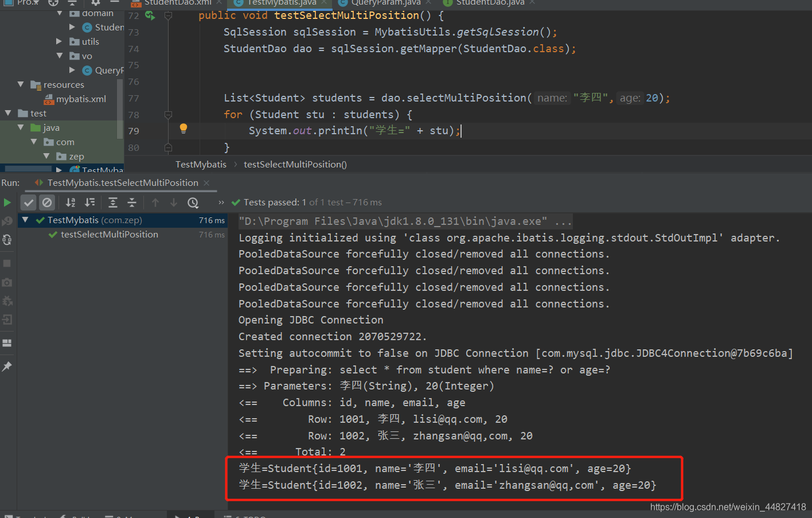The width and height of the screenshot is (812, 518).
Task: Rerun failed tests icon in Run sidebar
Action: [x=7, y=221]
